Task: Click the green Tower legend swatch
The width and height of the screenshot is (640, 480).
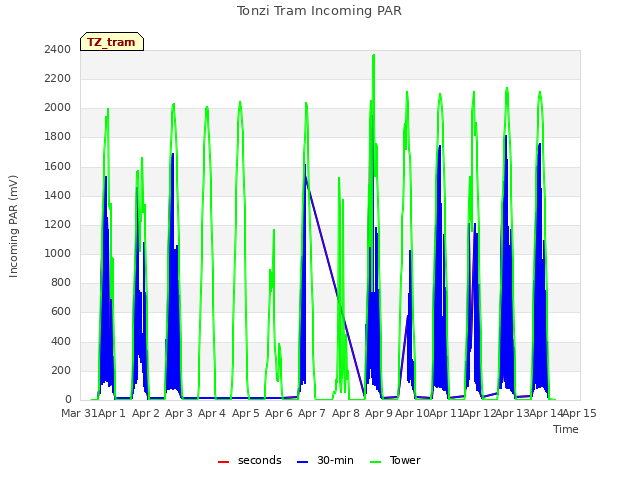Action: (x=375, y=462)
